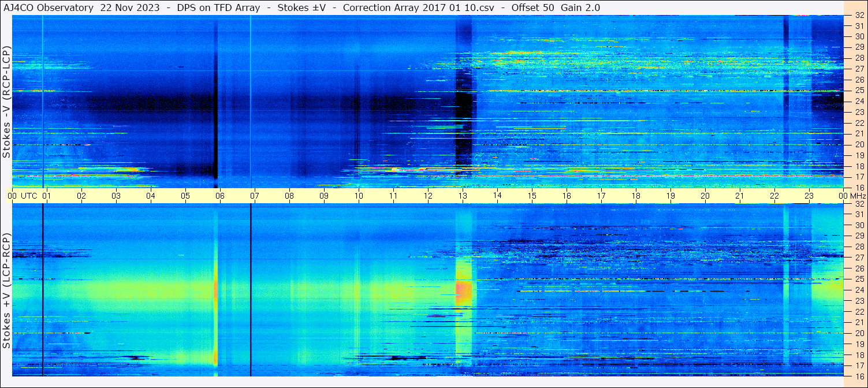Click the 24 MHz tick of Stokes +V panel
The width and height of the screenshot is (868, 388).
click(859, 290)
